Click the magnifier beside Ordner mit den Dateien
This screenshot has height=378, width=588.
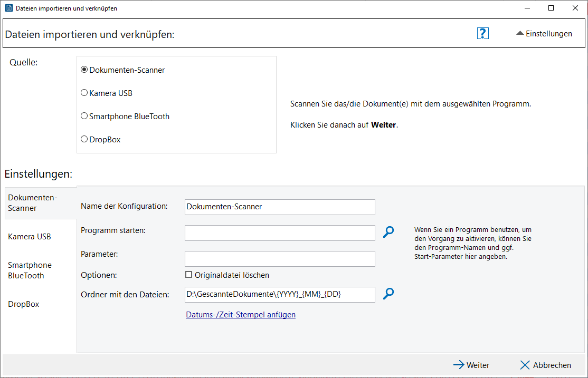tap(388, 294)
